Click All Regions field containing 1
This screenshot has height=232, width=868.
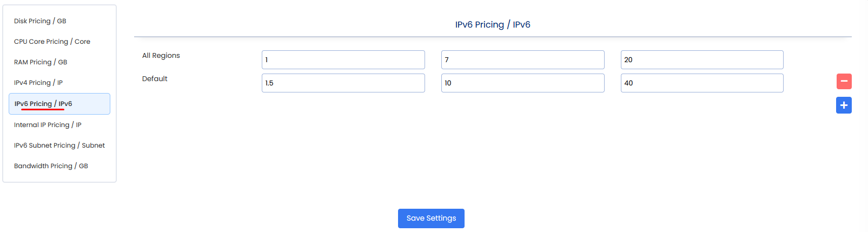pos(343,59)
